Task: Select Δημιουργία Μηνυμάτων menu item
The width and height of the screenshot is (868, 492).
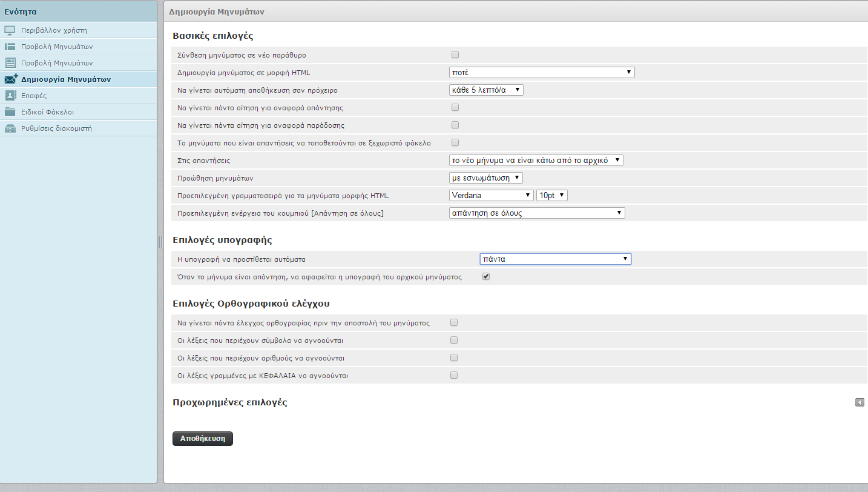Action: point(79,79)
